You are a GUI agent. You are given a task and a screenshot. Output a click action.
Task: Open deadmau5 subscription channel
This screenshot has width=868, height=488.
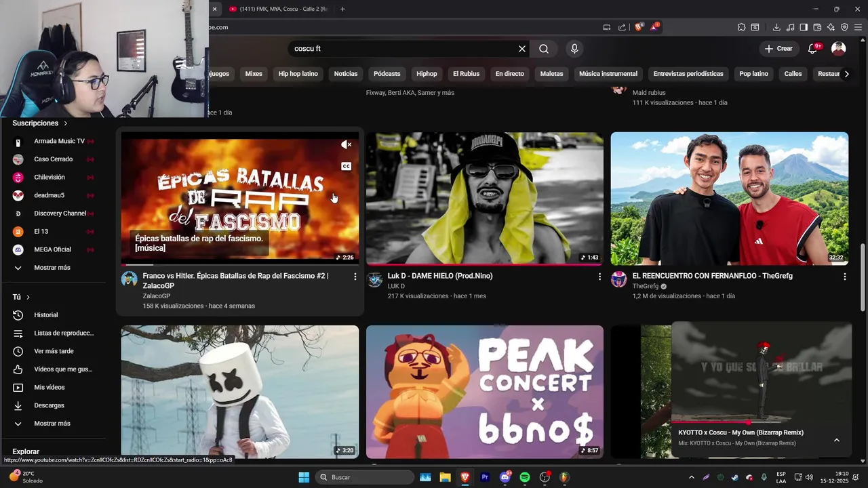(54, 195)
